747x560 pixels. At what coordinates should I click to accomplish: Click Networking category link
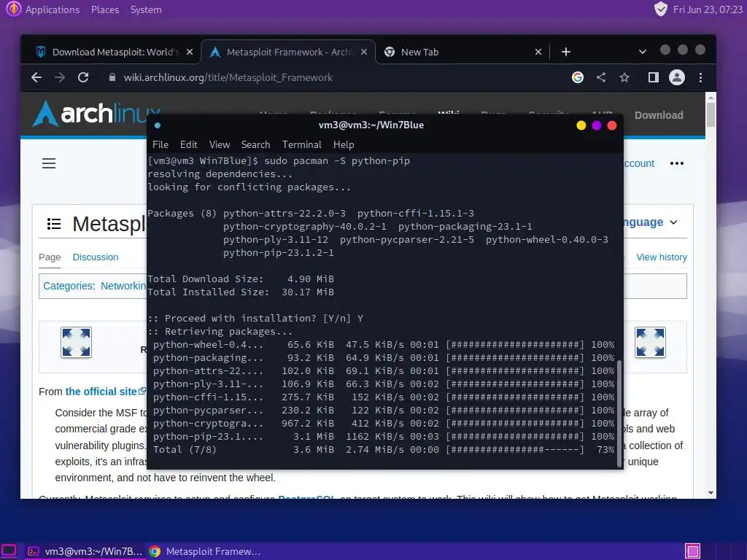(123, 286)
